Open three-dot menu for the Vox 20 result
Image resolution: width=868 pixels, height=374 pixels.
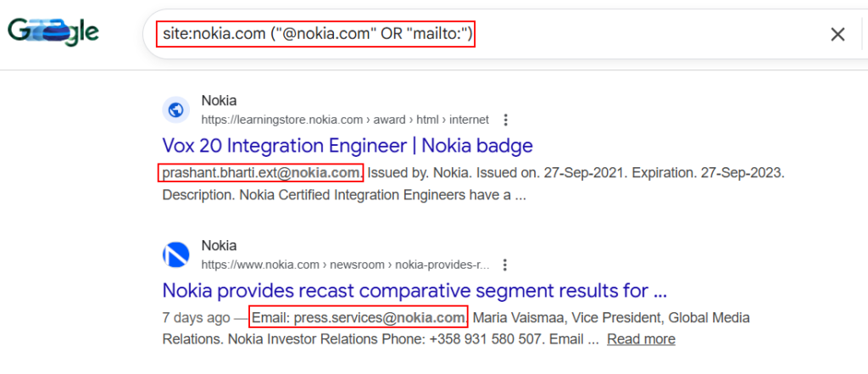click(506, 120)
